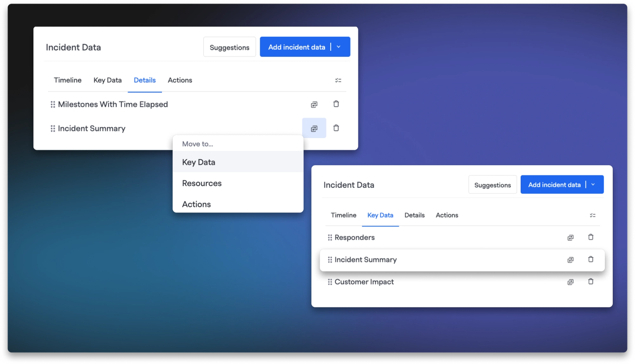Open Actions tab in lower panel

tap(447, 215)
